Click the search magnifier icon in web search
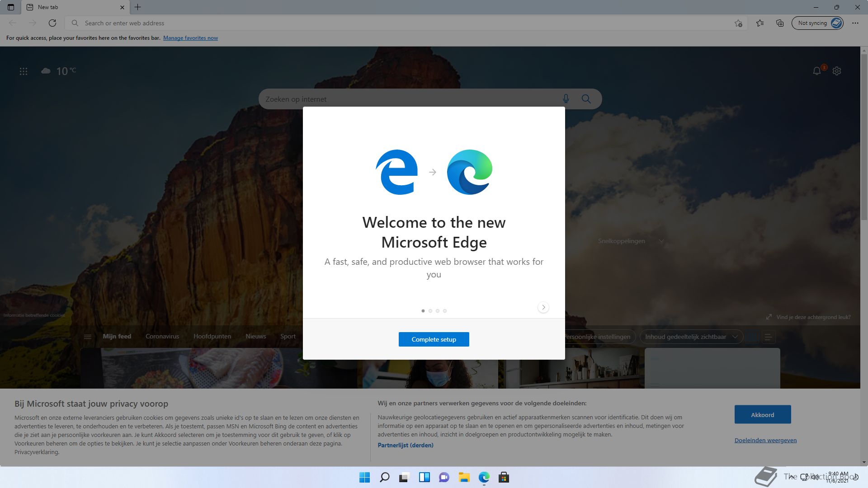 [586, 99]
